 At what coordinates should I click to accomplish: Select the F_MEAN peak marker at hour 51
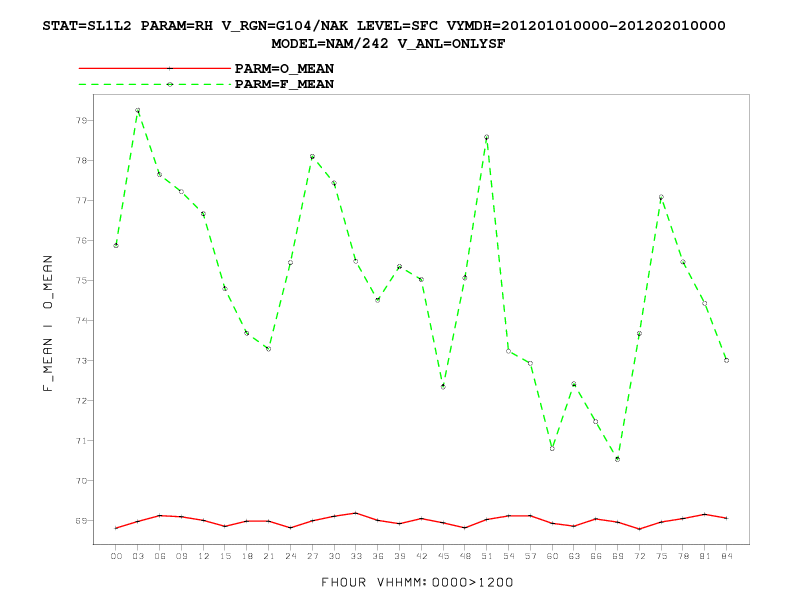pos(486,137)
